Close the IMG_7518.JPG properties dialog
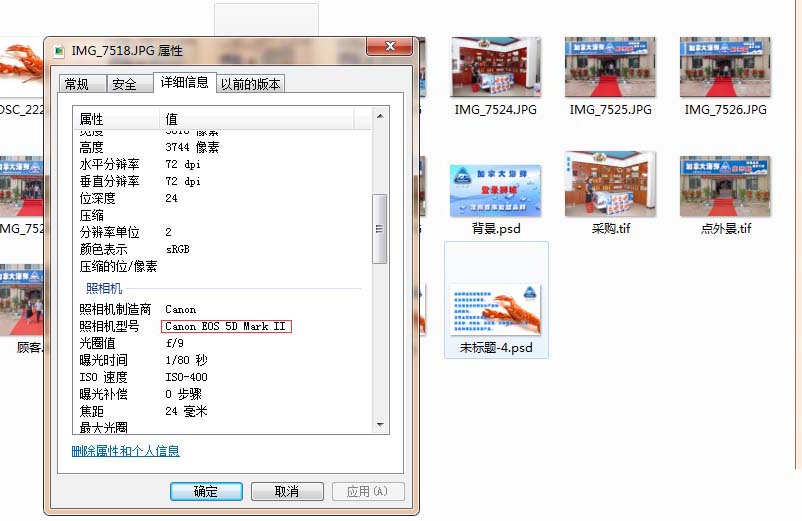Screen dimensions: 802x521 390,46
